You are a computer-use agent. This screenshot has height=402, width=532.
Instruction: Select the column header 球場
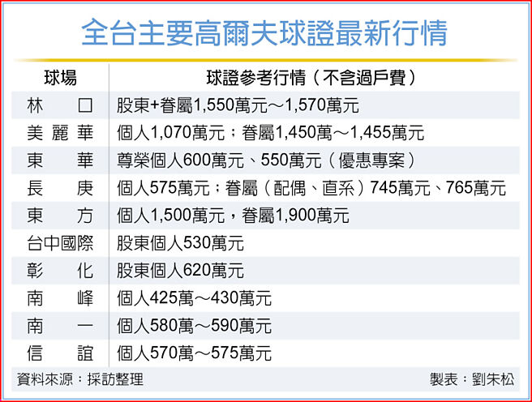click(60, 78)
